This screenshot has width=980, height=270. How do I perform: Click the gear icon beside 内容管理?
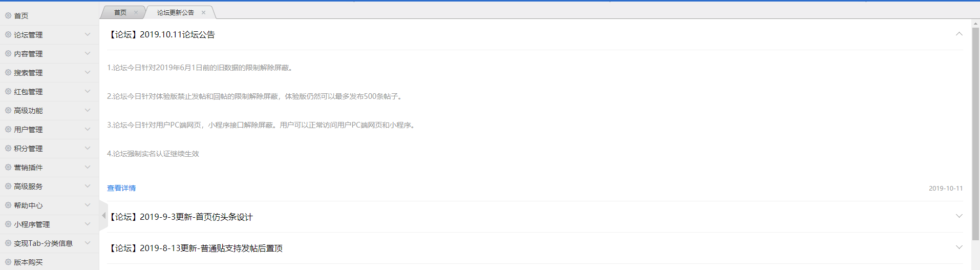coord(8,54)
